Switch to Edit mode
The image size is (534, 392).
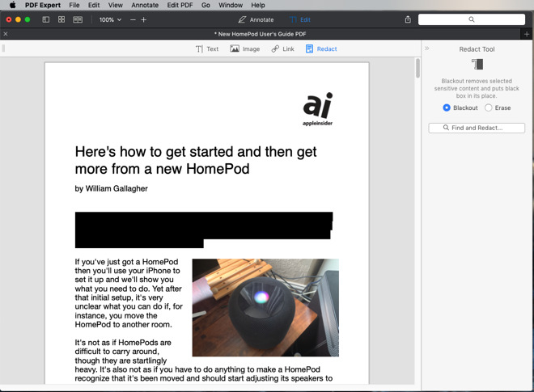click(300, 19)
